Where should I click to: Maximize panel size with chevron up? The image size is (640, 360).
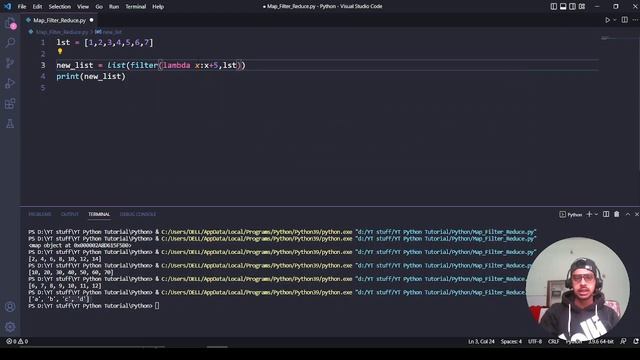628,214
